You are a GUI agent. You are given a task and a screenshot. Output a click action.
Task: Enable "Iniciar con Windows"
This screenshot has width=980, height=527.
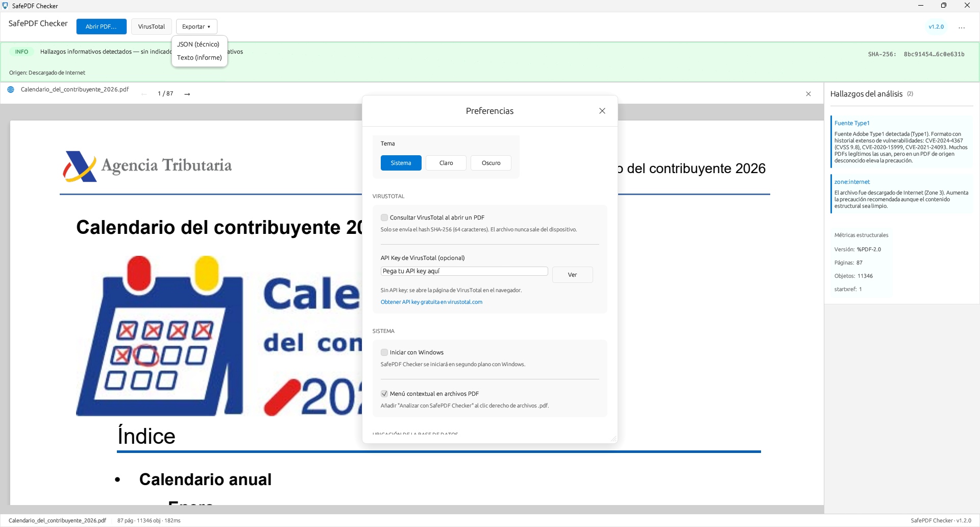point(384,352)
